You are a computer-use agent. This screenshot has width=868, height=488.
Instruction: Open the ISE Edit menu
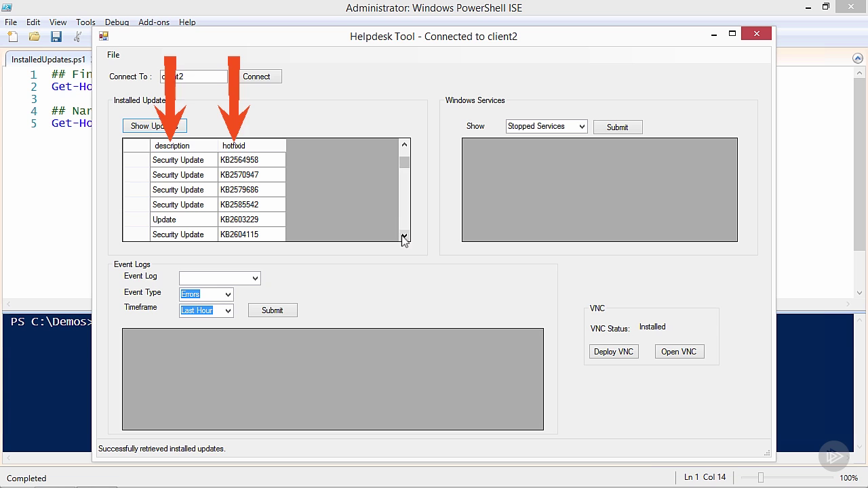(x=33, y=22)
